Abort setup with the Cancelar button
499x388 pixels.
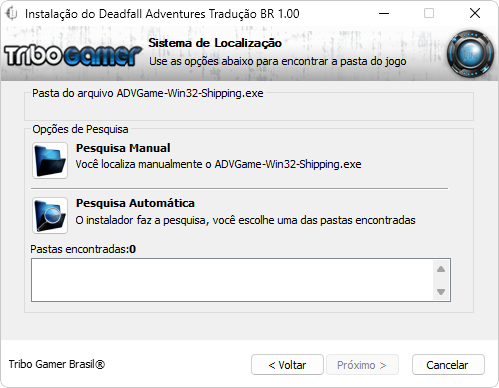click(448, 365)
